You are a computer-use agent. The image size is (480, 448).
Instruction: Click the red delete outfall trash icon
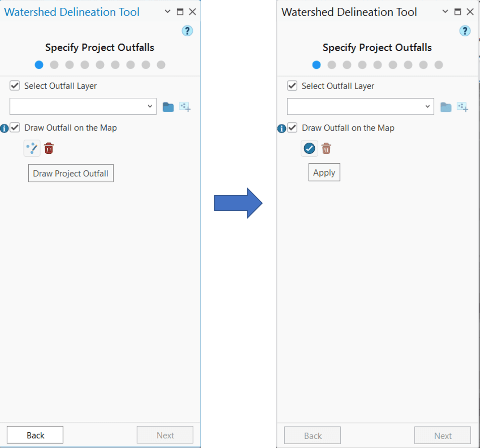pos(49,148)
